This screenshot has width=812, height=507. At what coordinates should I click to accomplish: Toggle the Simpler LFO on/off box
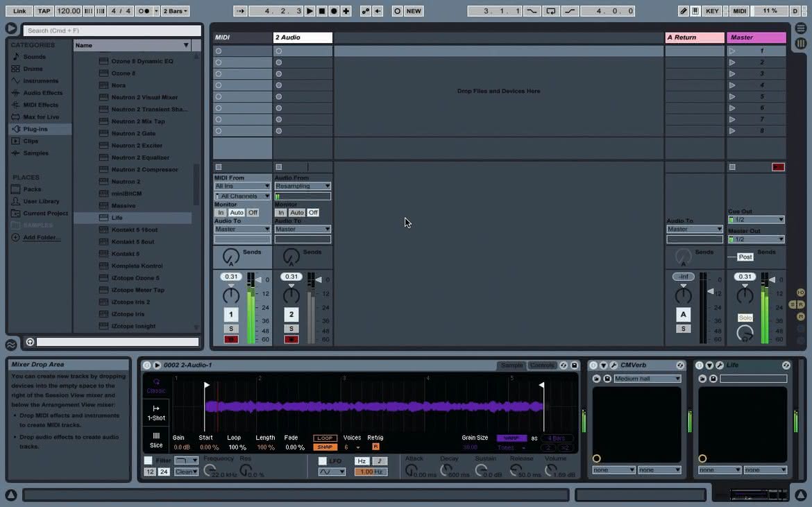pos(323,461)
